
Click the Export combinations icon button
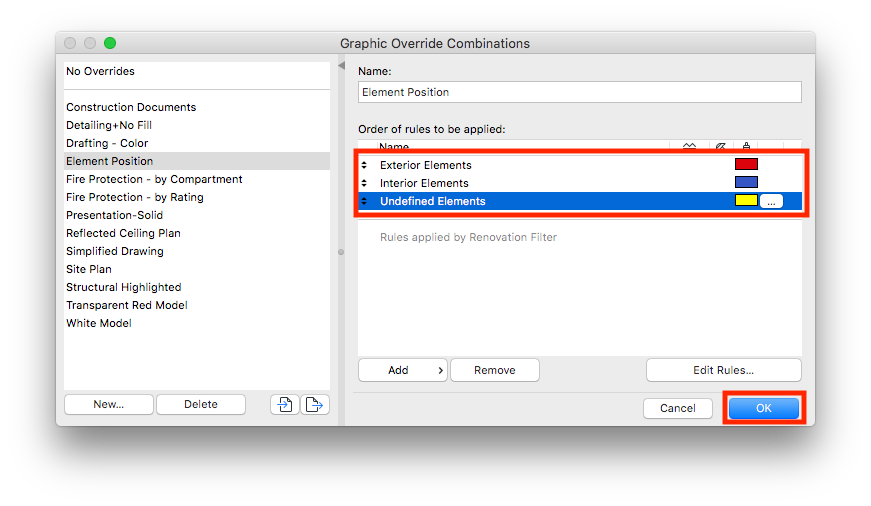(315, 405)
